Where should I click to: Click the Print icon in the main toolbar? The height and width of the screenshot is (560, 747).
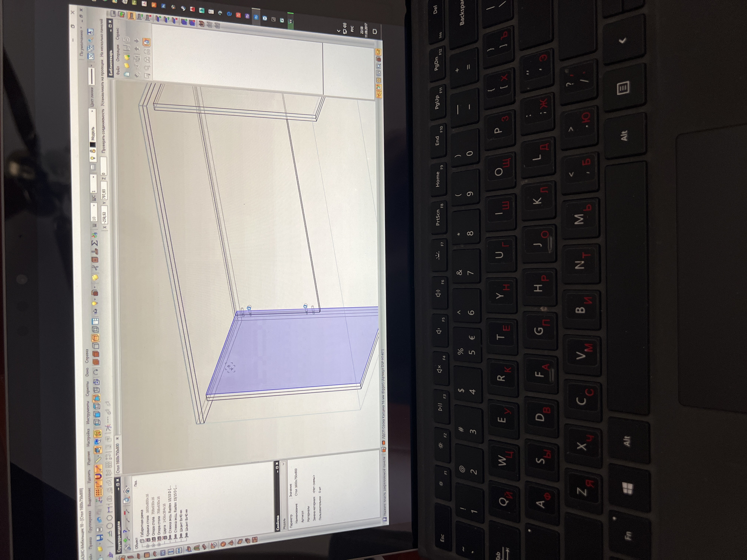[x=100, y=529]
